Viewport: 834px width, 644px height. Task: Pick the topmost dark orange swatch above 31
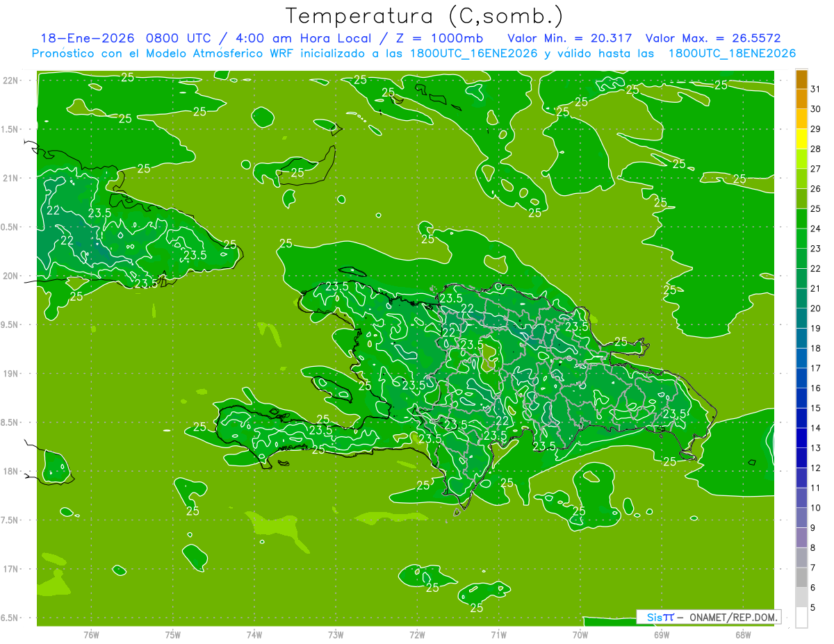pos(801,79)
